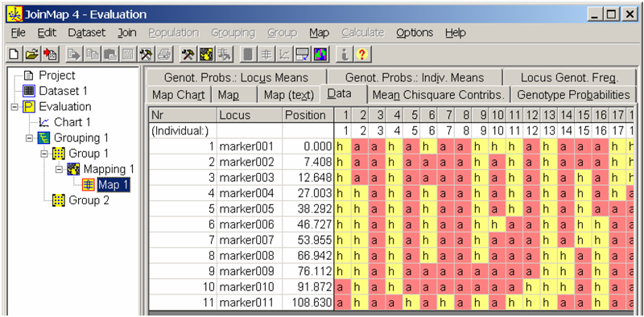Collapse the Grouping 1 tree node

(x=30, y=138)
